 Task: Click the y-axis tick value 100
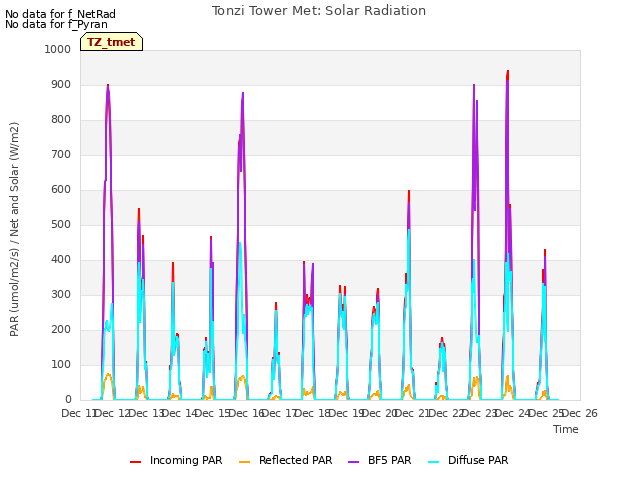pos(61,364)
